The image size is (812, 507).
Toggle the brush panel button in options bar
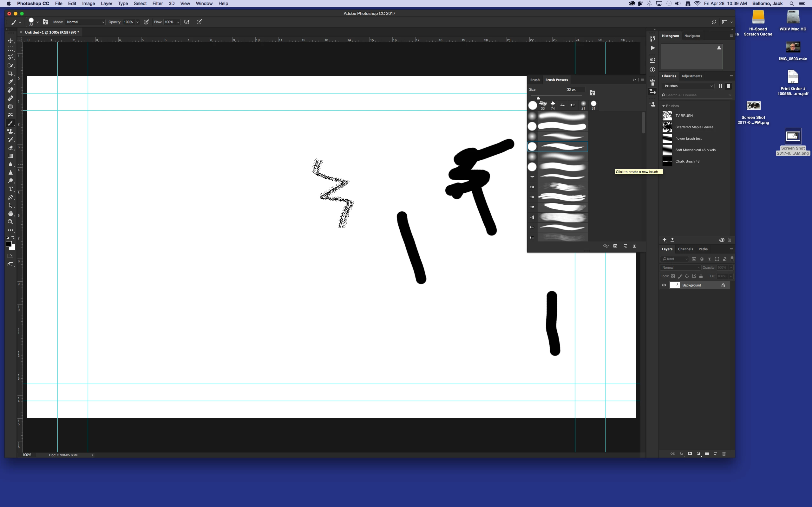click(x=46, y=22)
